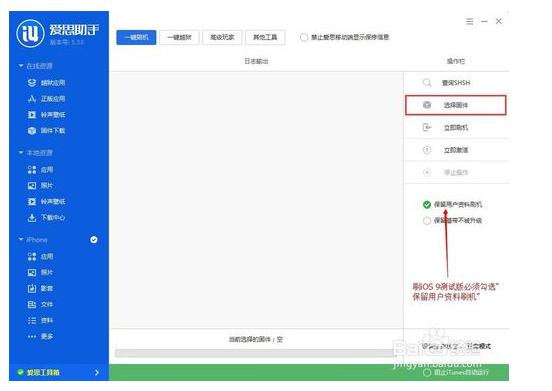Switch to the 一键刷机 tab

[x=136, y=37]
